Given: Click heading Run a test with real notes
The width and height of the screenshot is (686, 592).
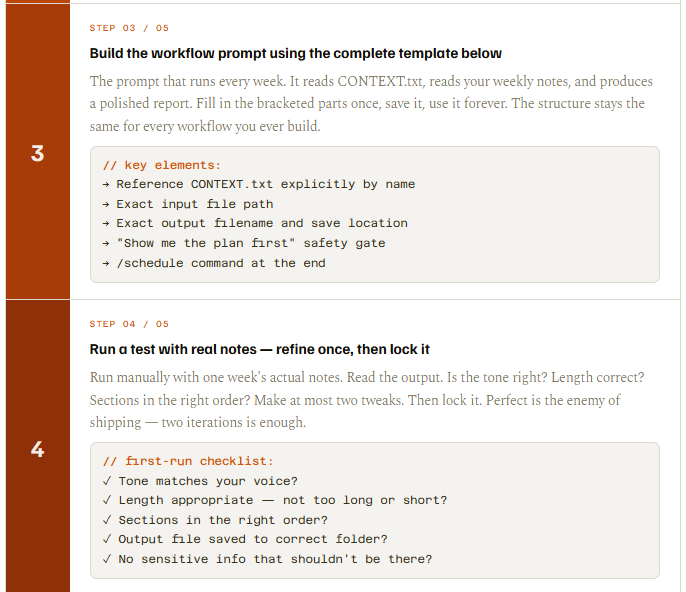Looking at the screenshot, I should (259, 350).
